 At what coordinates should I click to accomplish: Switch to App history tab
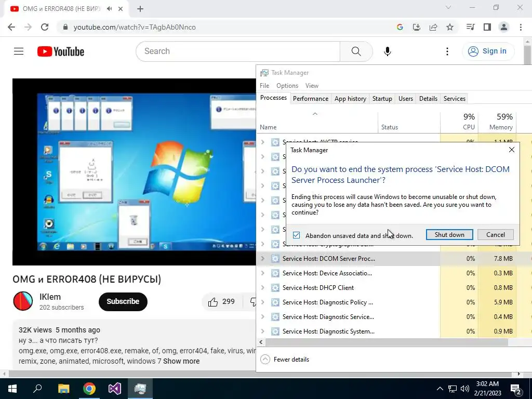click(350, 98)
